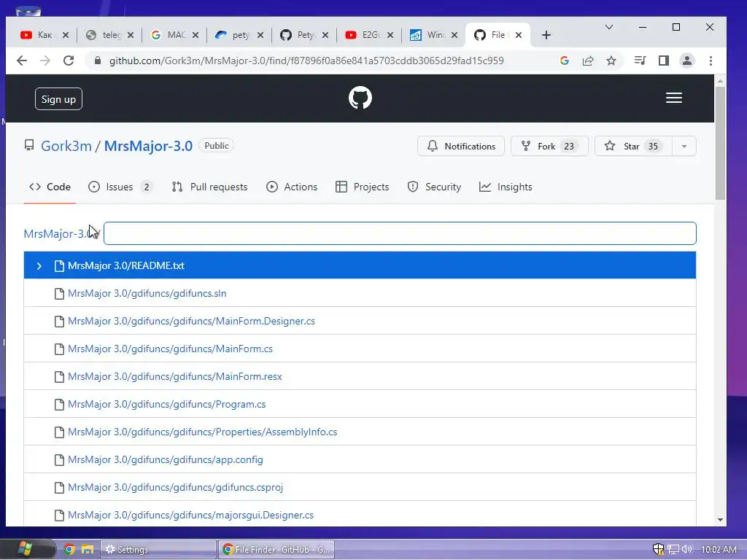Go back with browser back arrow
This screenshot has width=747, height=560.
22,61
